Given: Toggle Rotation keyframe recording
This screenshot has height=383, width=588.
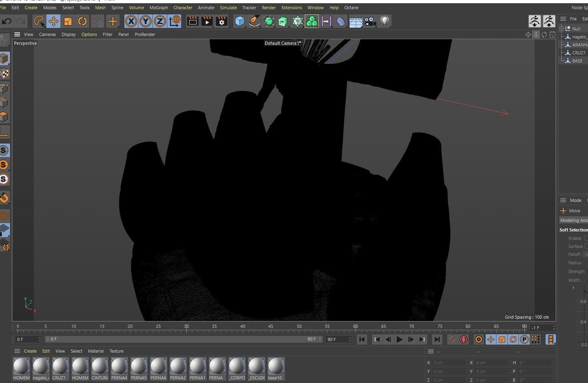Looking at the screenshot, I should point(513,339).
